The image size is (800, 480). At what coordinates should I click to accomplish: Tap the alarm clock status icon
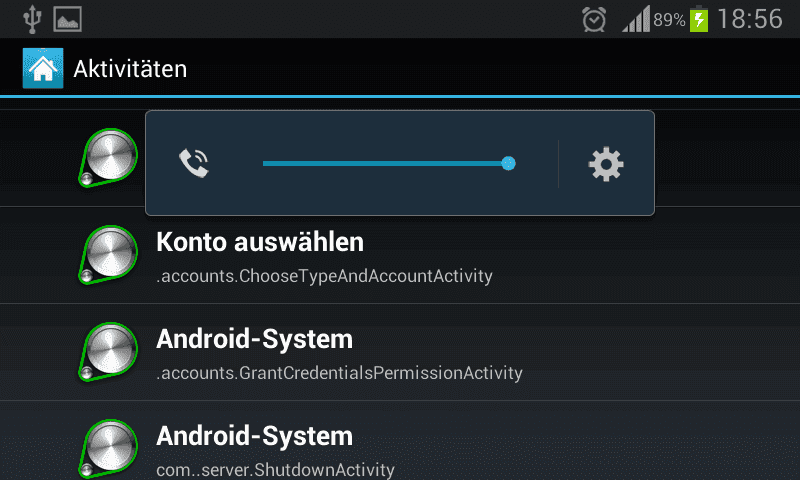(x=594, y=19)
